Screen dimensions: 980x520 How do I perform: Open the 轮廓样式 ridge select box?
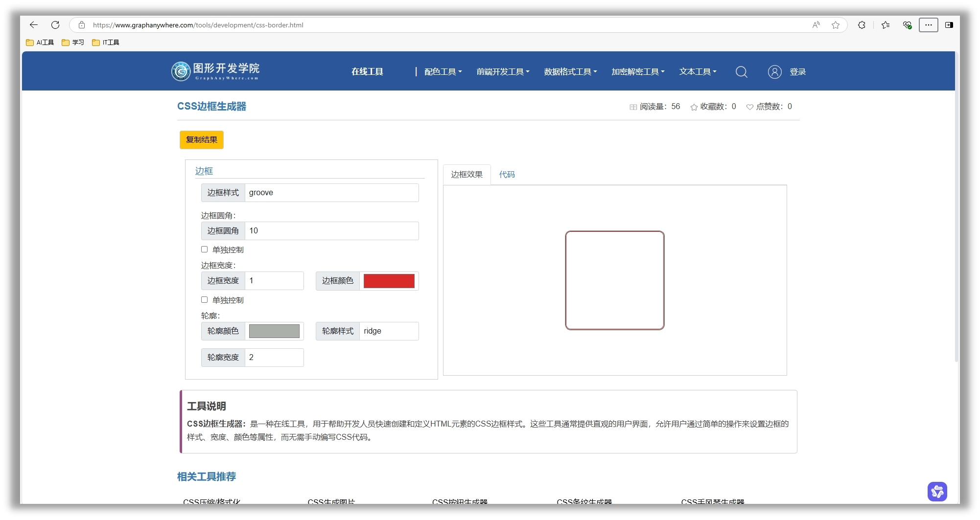click(x=389, y=331)
